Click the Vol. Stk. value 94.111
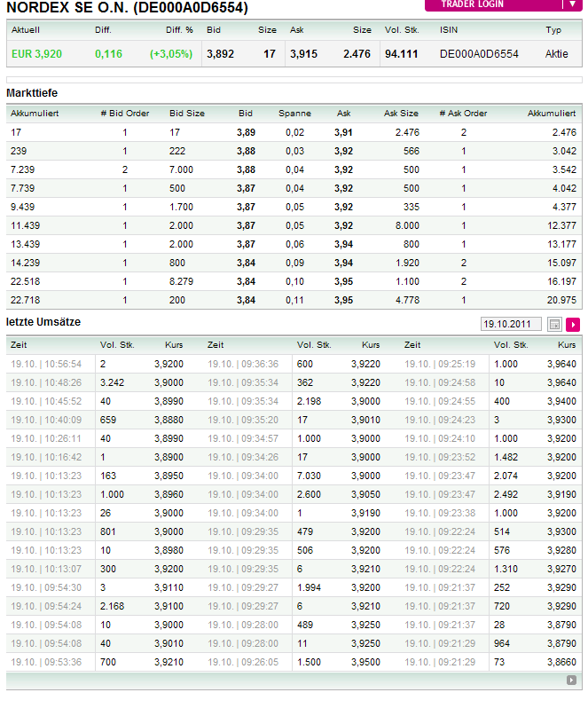This screenshot has width=588, height=724. click(x=401, y=54)
